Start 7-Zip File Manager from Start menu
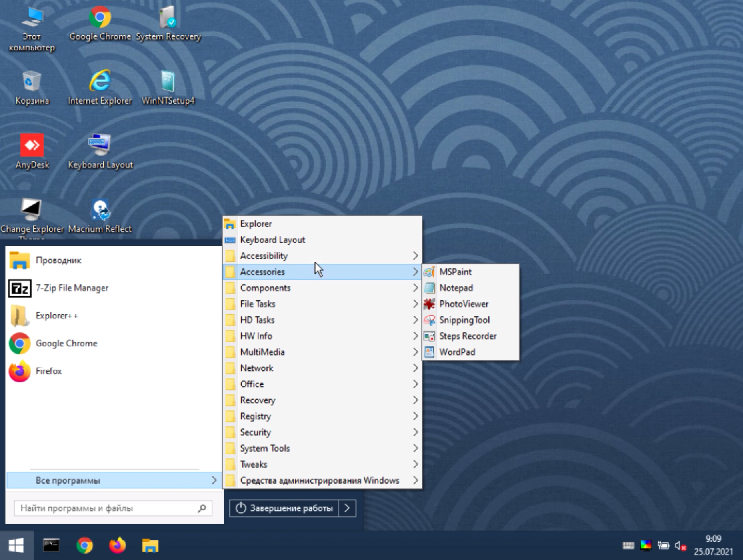This screenshot has width=743, height=560. 72,288
